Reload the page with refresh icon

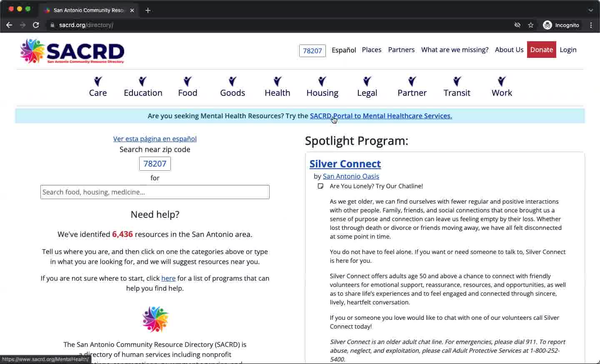[36, 25]
